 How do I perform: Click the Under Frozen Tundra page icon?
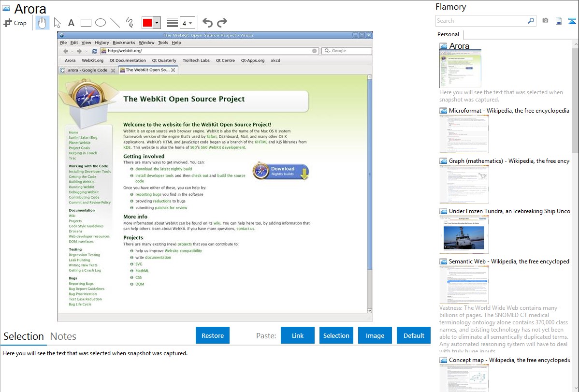[x=443, y=211]
